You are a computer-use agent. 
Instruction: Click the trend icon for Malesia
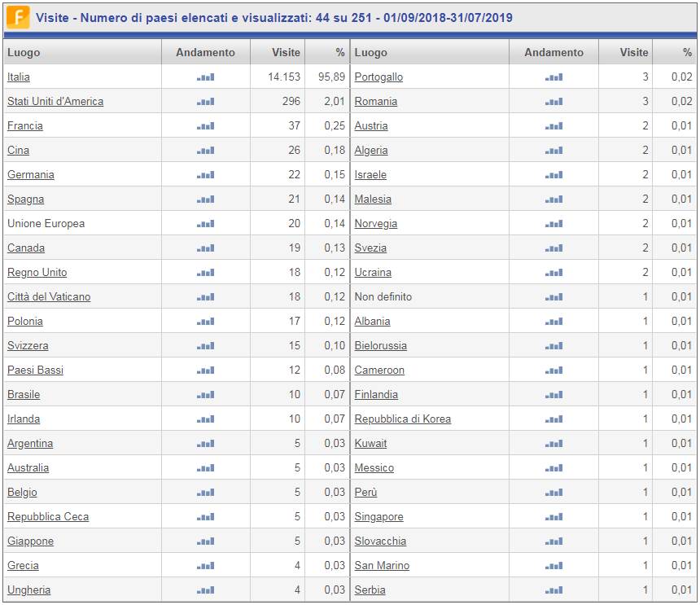pyautogui.click(x=553, y=199)
